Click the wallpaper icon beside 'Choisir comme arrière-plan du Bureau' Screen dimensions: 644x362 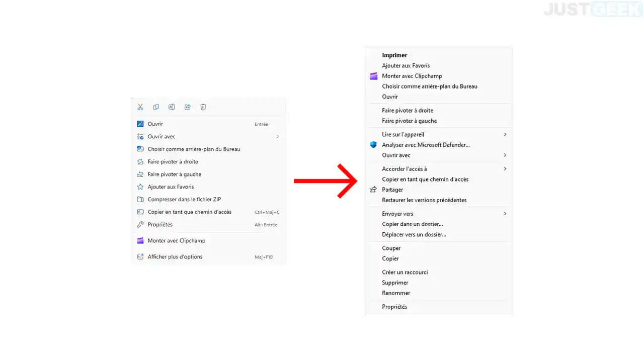tap(140, 149)
